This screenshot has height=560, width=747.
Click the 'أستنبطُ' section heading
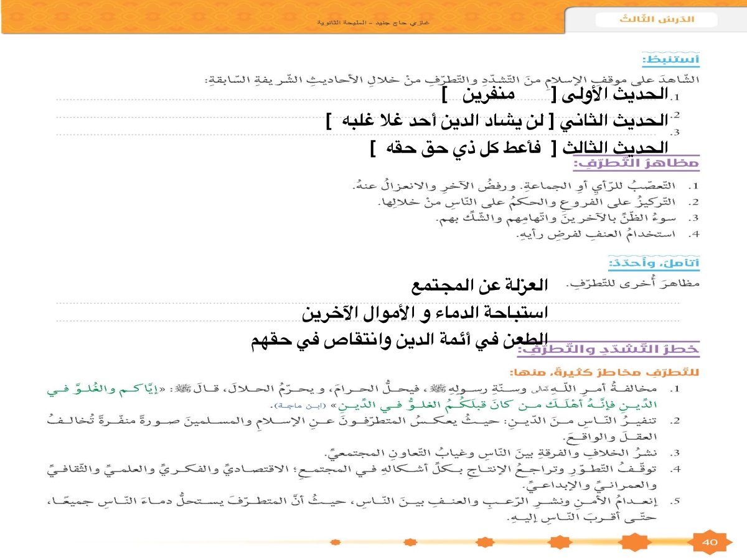coord(670,60)
